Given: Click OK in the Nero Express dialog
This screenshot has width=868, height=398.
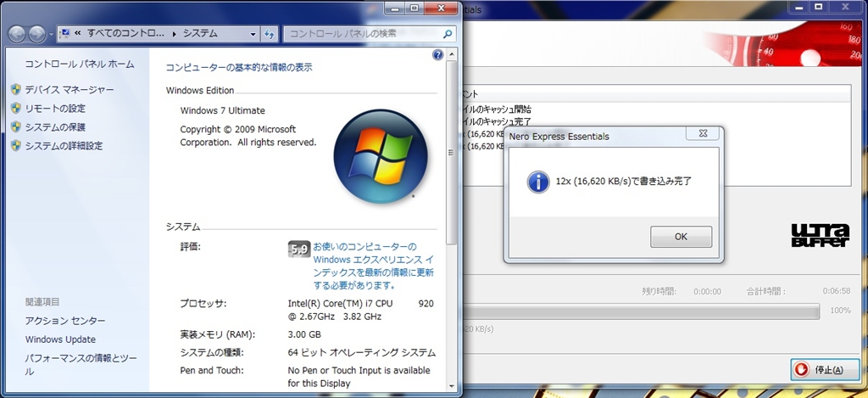Looking at the screenshot, I should coord(681,237).
